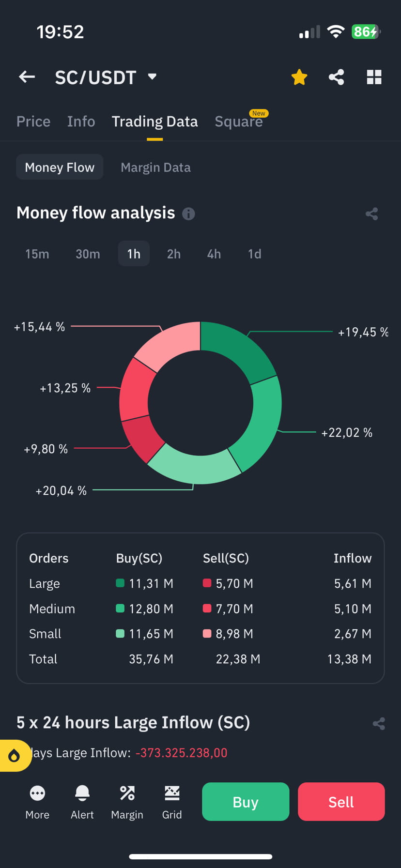
Task: Share the money flow analysis chart
Action: (x=372, y=214)
